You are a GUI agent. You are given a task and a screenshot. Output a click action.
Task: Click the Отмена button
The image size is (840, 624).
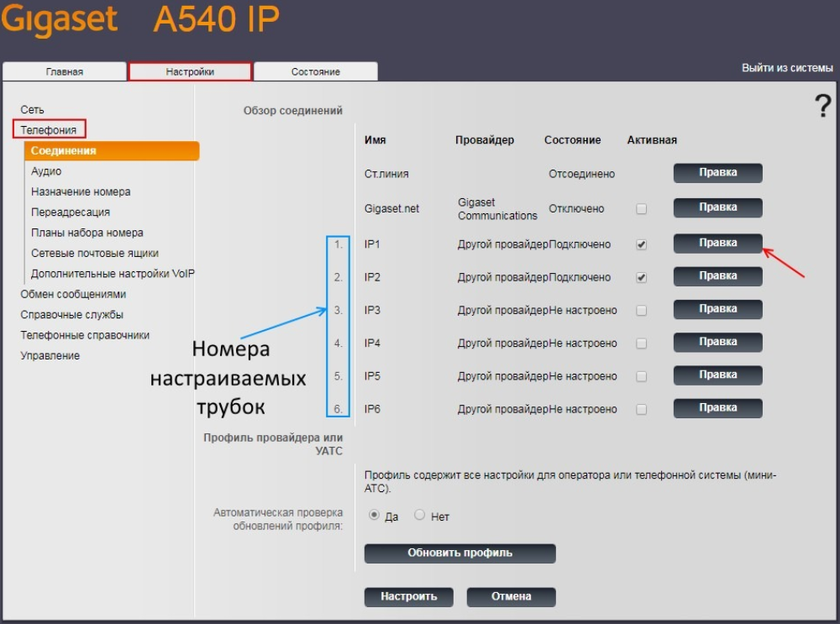pos(511,596)
